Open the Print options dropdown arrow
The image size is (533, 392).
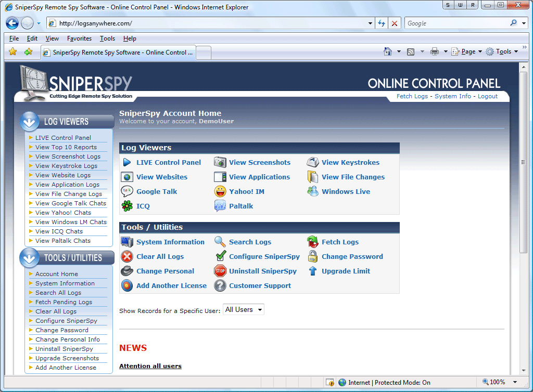point(446,51)
